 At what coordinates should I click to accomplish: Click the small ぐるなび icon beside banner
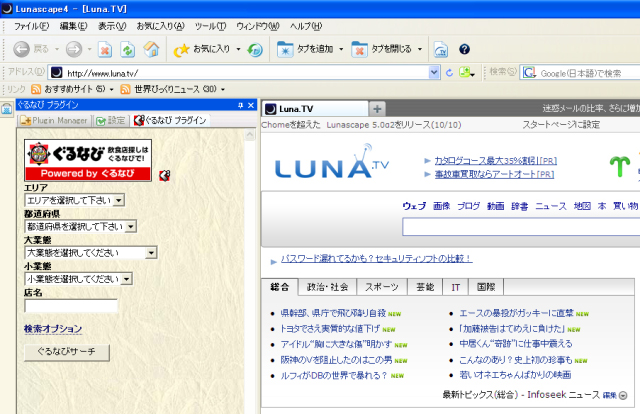[164, 176]
